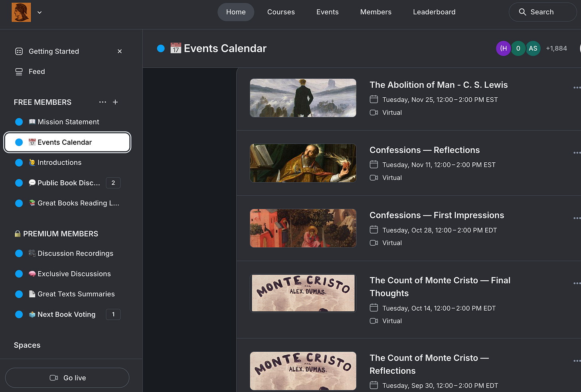Add a space with the plus icon
The width and height of the screenshot is (581, 392).
(x=115, y=102)
